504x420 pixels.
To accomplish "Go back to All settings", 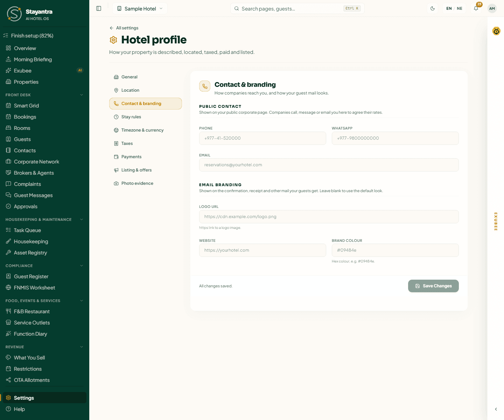I will pos(124,28).
